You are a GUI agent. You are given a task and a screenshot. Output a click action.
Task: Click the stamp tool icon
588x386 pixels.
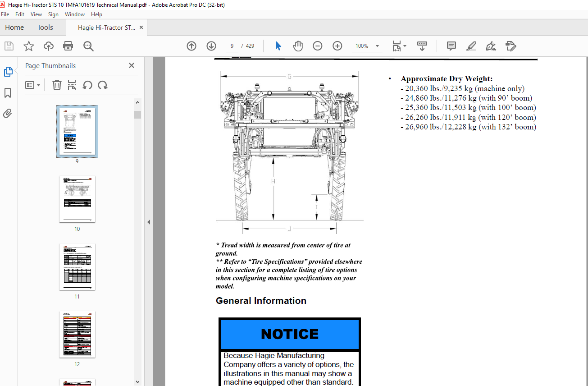tap(511, 46)
